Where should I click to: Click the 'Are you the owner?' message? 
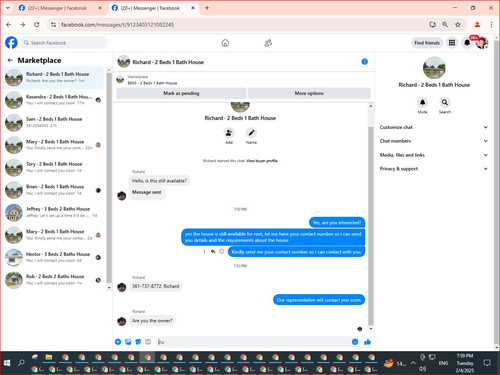pos(152,321)
